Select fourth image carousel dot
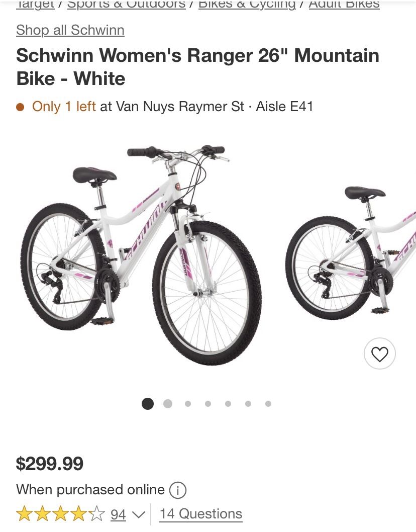The width and height of the screenshot is (416, 532). (x=208, y=404)
